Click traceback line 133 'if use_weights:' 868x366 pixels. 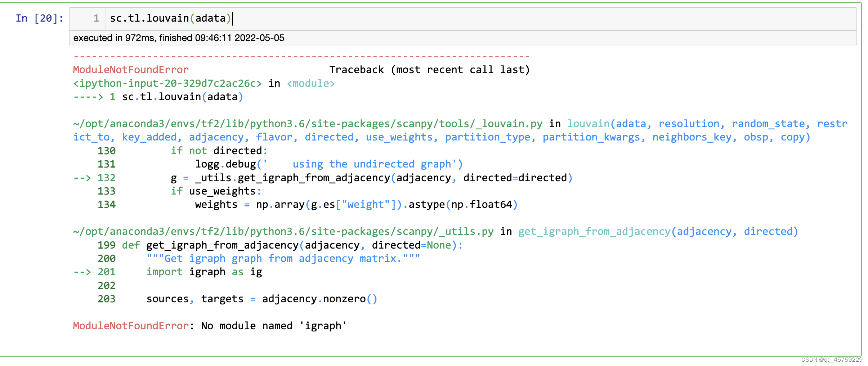(179, 191)
